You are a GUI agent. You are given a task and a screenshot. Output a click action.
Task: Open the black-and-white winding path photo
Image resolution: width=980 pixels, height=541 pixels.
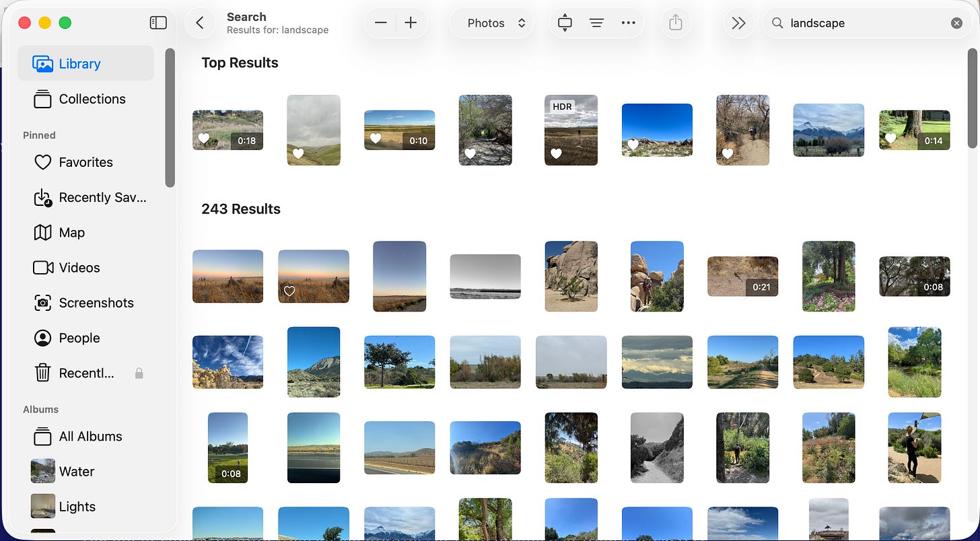657,447
